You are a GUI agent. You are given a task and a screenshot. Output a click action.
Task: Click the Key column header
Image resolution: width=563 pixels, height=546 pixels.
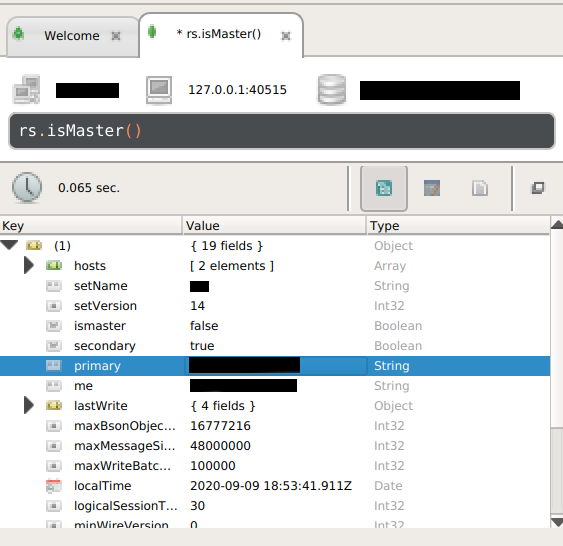(x=91, y=226)
